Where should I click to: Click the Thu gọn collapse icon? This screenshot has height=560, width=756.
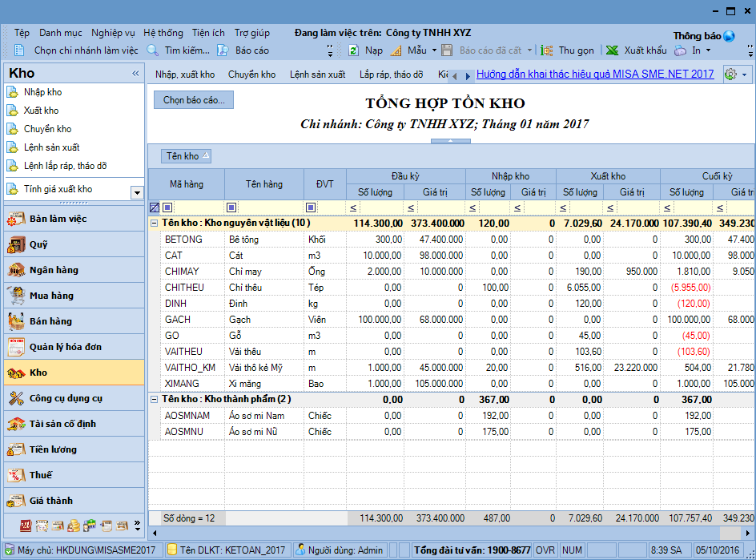tap(547, 50)
